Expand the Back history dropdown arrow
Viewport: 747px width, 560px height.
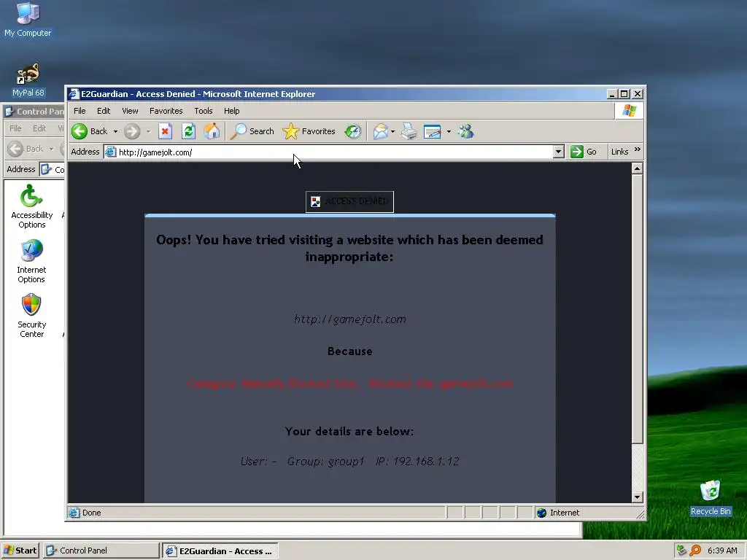(115, 131)
